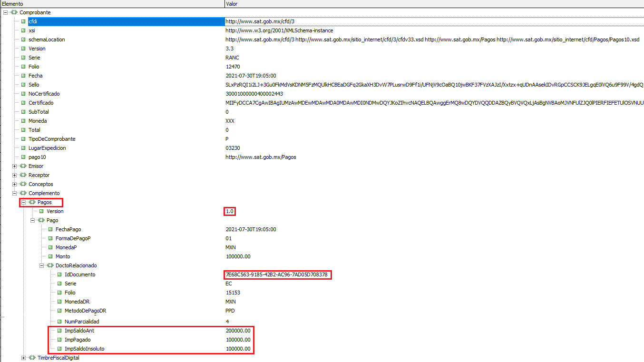The height and width of the screenshot is (362, 644).
Task: Click the green icon beside IdDocumento
Action: pos(59,274)
